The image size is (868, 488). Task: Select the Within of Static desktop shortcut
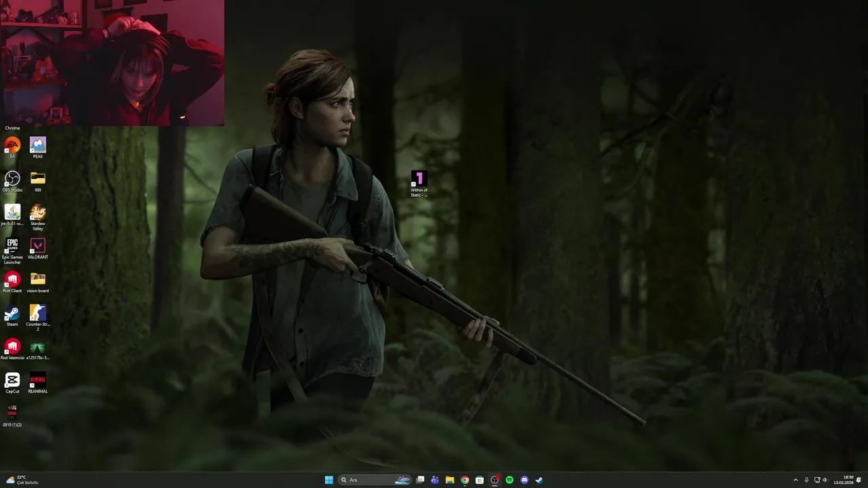click(x=419, y=184)
